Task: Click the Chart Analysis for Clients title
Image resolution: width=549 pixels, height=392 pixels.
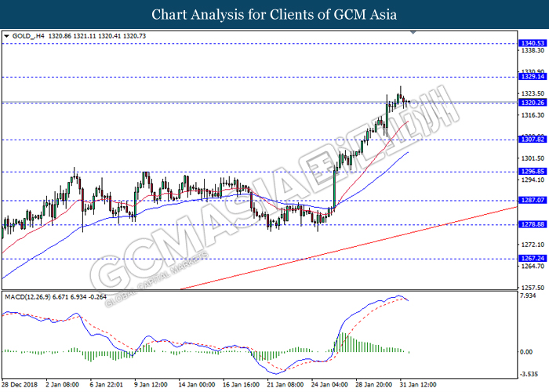Action: 274,14
